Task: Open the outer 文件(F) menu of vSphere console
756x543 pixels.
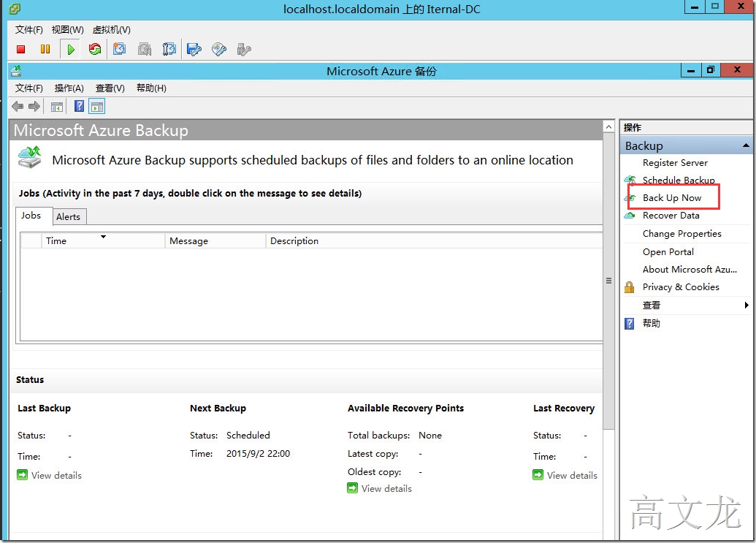Action: [x=29, y=30]
